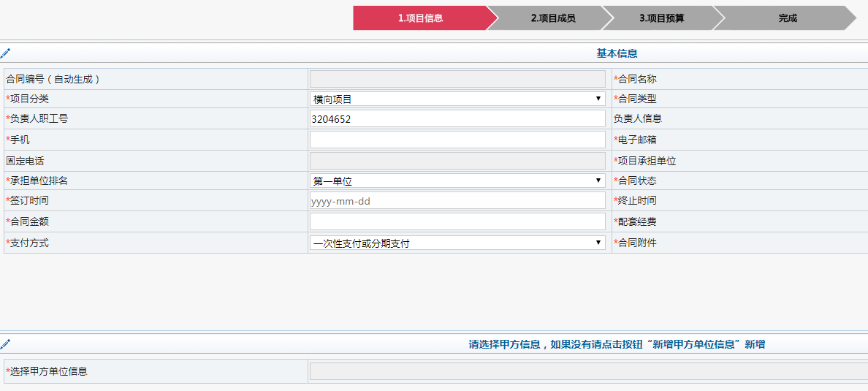Screen dimensions: 868x391
Task: Focus the 手机 phone number input
Action: 457,140
